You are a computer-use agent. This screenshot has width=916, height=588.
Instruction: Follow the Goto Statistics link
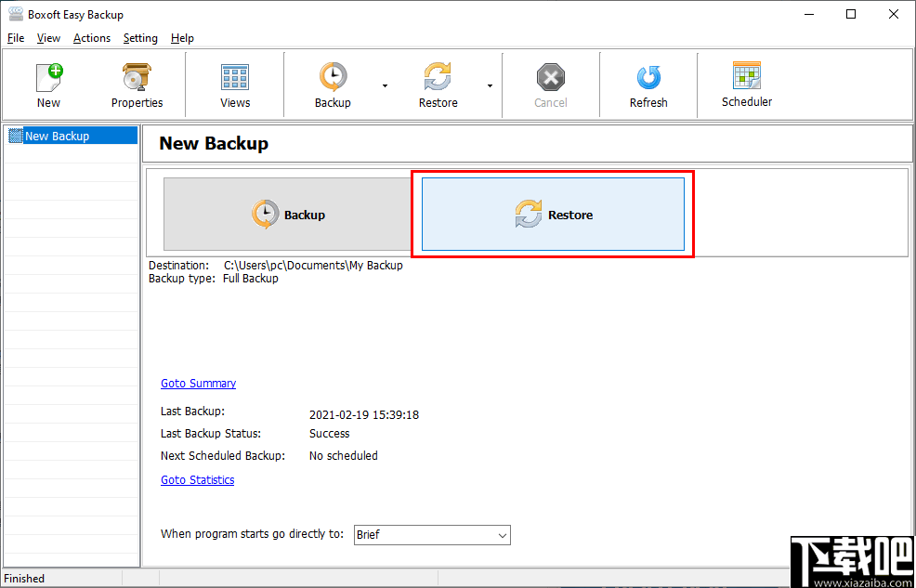(x=197, y=479)
